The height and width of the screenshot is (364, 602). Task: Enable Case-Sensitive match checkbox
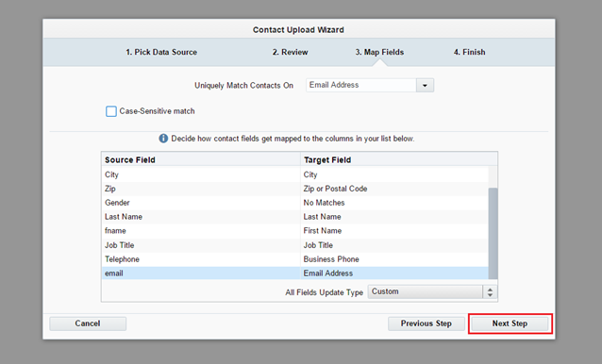tap(111, 111)
